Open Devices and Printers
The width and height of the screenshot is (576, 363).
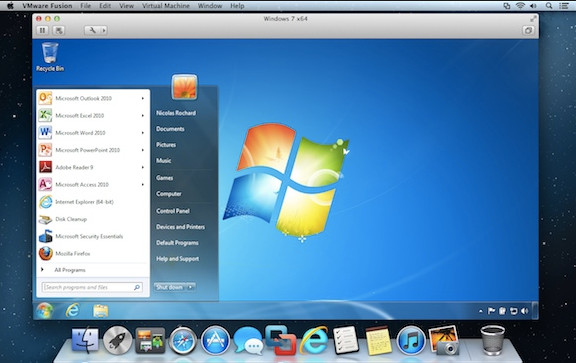pos(180,227)
